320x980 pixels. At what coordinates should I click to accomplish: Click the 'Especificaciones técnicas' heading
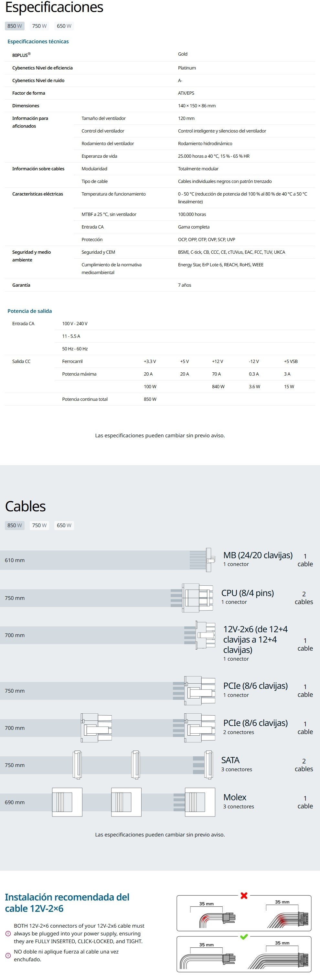tap(38, 41)
